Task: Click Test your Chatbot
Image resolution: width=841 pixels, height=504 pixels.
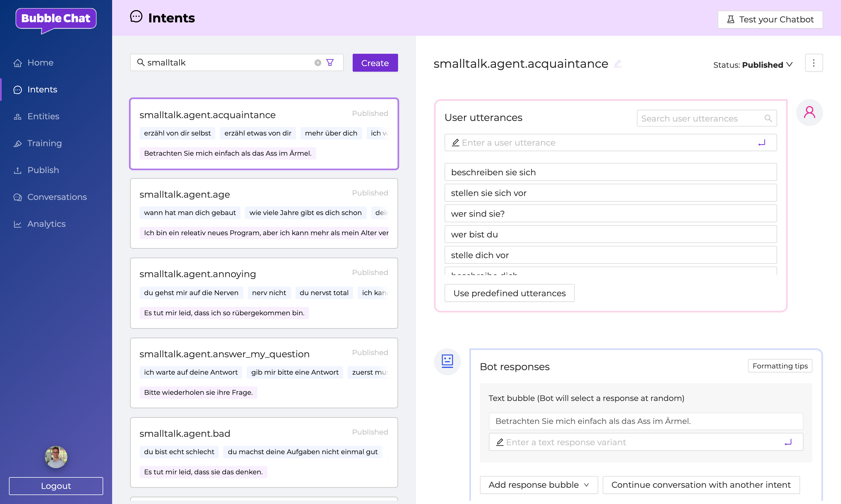Action: point(770,19)
